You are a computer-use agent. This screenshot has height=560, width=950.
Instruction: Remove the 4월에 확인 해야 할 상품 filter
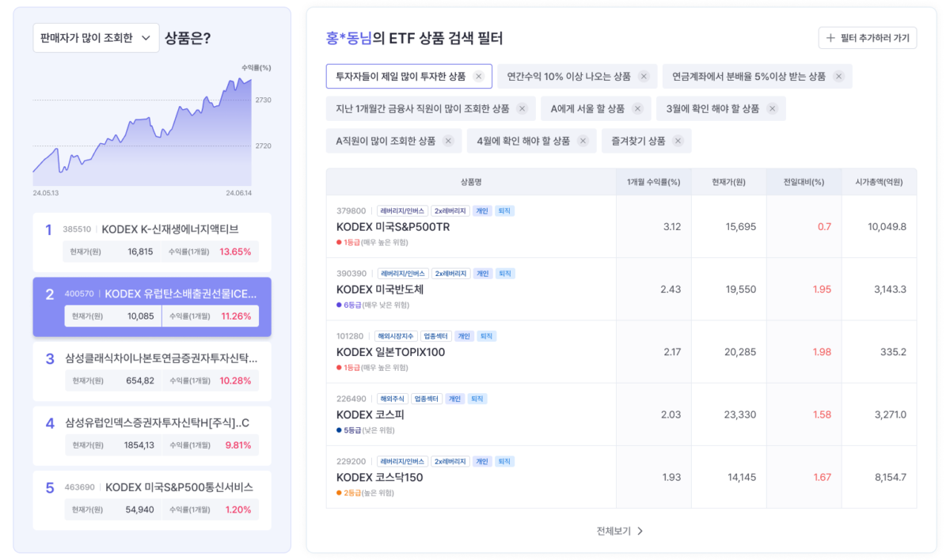pos(583,141)
